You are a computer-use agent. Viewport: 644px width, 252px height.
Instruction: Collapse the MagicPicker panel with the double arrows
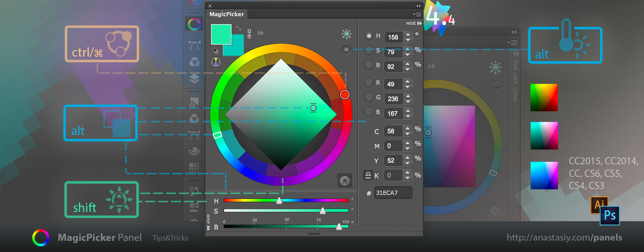point(418,6)
